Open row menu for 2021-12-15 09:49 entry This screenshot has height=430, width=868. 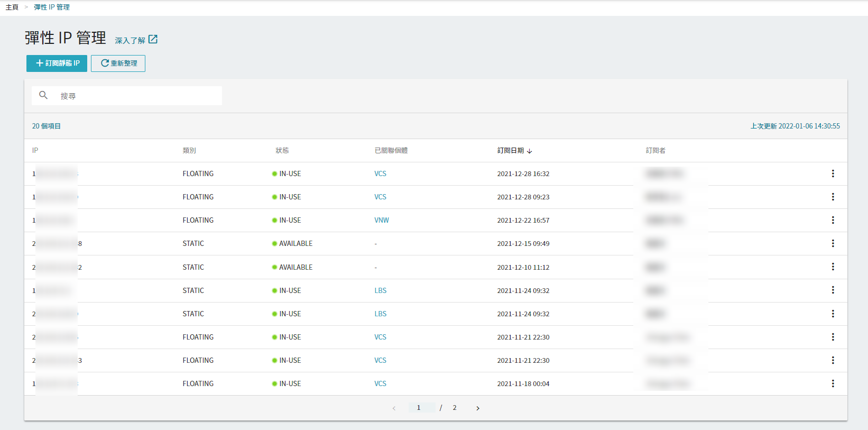[833, 243]
